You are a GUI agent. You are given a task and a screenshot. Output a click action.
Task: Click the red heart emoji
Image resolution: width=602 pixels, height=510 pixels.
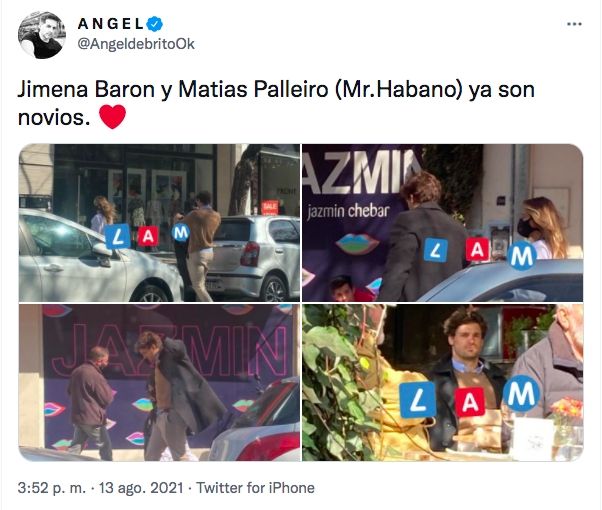point(112,116)
